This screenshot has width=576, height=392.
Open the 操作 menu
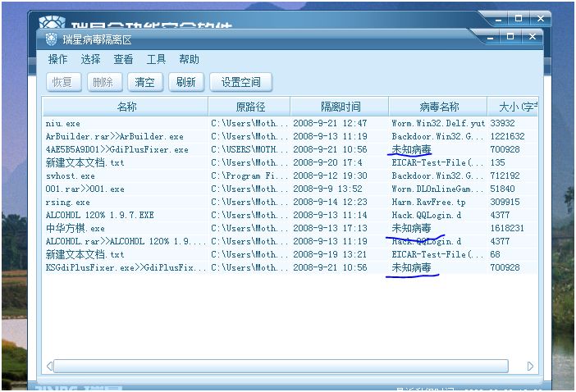pyautogui.click(x=57, y=59)
